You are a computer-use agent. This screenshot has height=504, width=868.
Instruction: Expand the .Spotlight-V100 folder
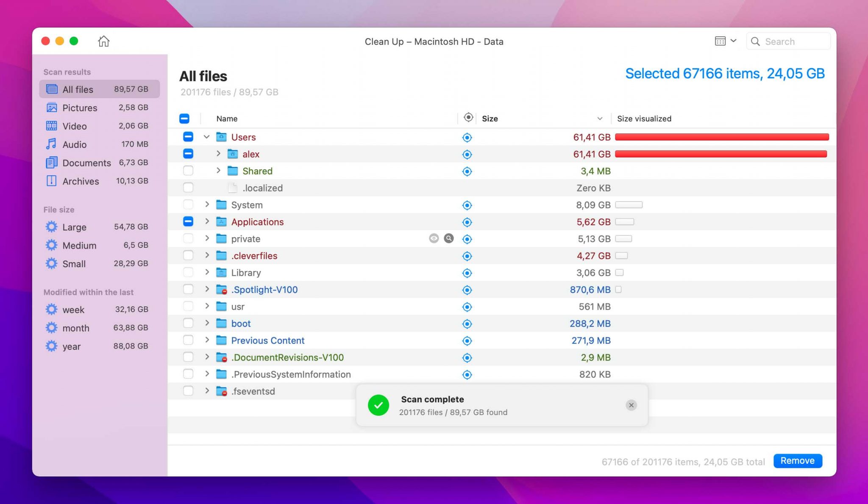pos(207,289)
